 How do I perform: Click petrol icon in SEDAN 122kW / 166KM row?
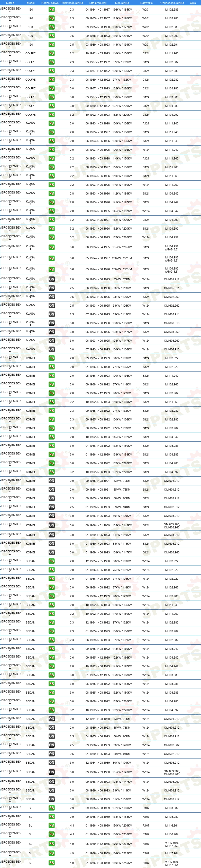pos(51,658)
